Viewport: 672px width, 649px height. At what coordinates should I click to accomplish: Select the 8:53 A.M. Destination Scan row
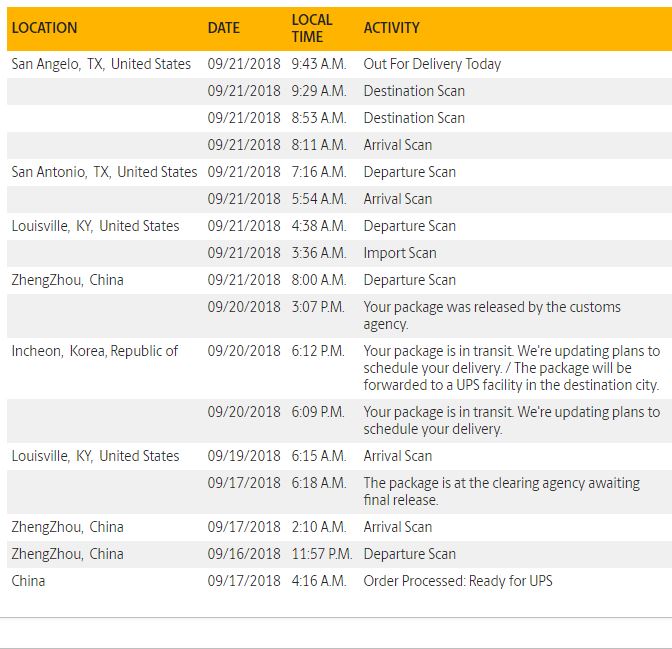tap(339, 118)
